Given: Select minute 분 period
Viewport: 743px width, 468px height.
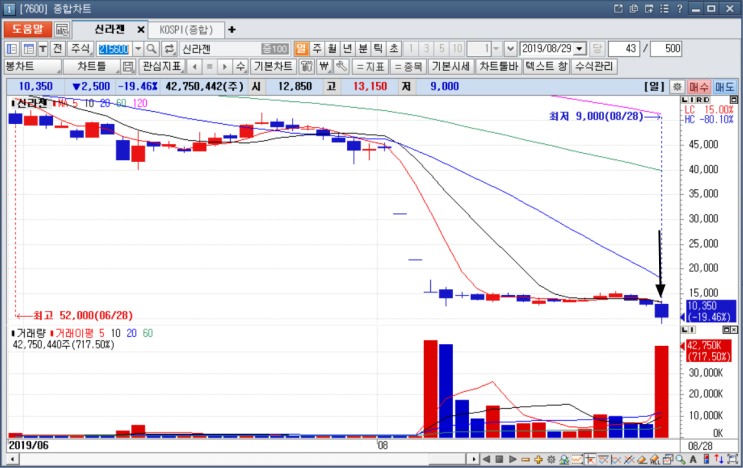Looking at the screenshot, I should (x=362, y=49).
